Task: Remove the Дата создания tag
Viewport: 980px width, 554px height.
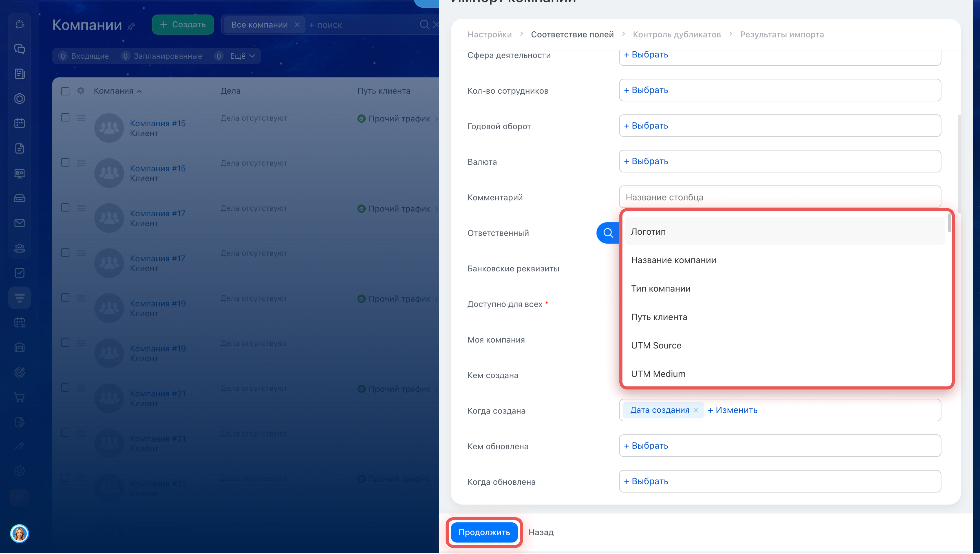Action: [696, 410]
